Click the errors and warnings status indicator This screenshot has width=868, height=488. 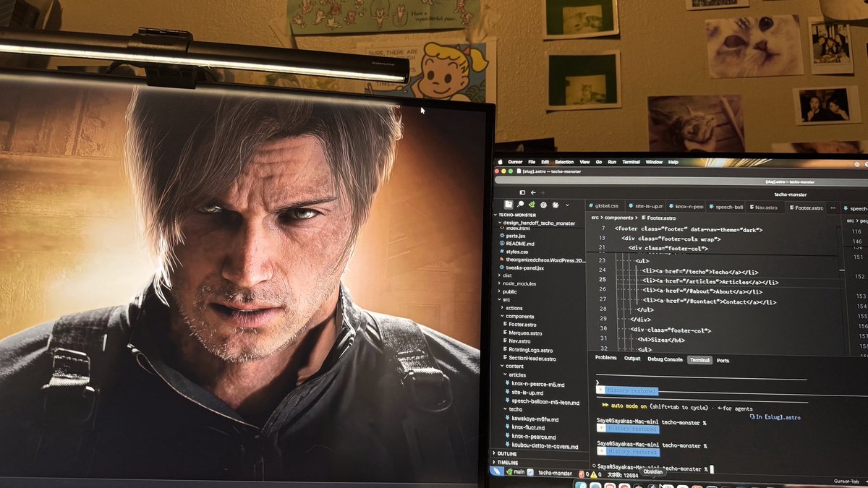point(591,474)
